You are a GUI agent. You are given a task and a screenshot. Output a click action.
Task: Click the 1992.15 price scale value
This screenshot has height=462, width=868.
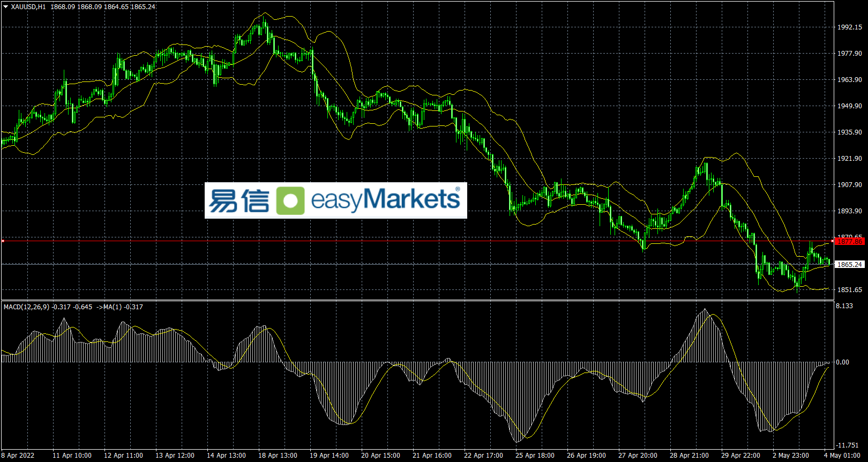pyautogui.click(x=850, y=27)
